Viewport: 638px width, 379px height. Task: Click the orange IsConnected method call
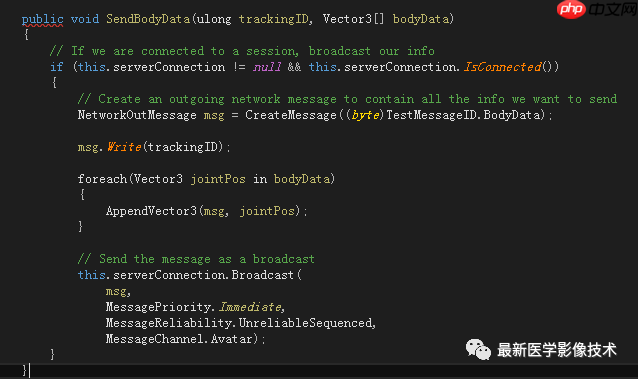[503, 67]
